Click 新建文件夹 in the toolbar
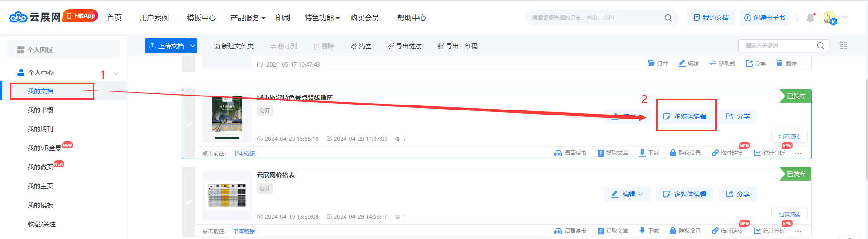The width and height of the screenshot is (868, 239). tap(233, 46)
